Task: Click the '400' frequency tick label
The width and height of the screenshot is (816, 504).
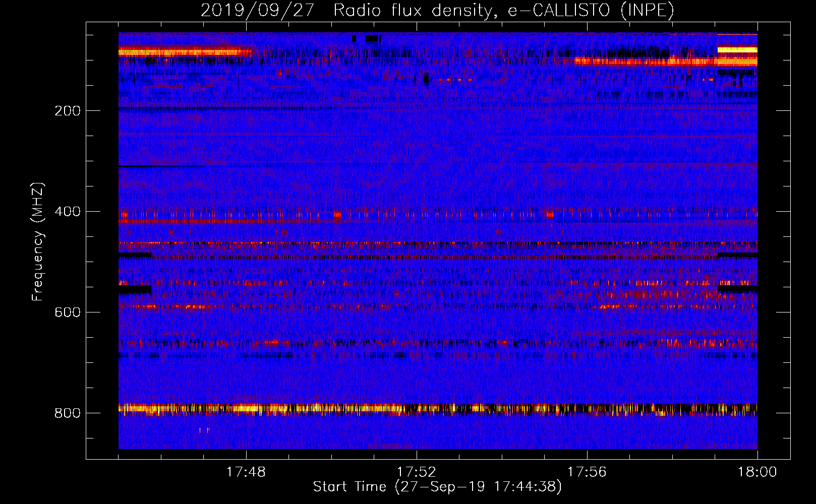Action: (68, 212)
